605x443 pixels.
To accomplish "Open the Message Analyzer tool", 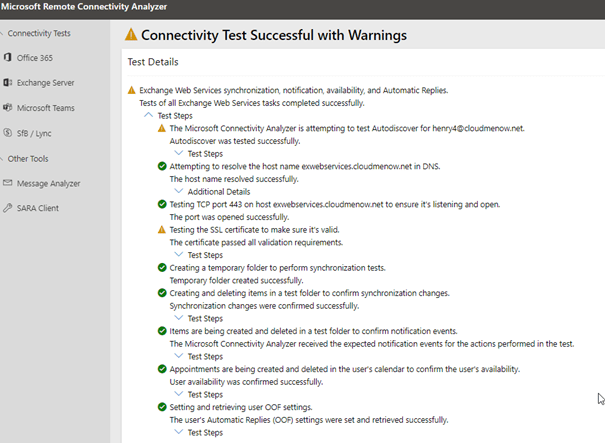I will [x=49, y=183].
